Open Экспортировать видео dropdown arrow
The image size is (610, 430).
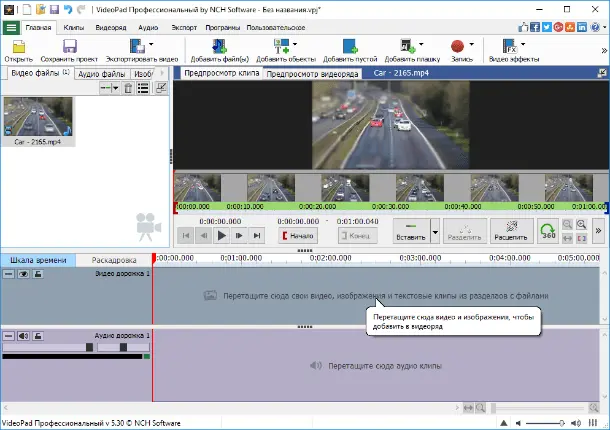click(x=151, y=44)
